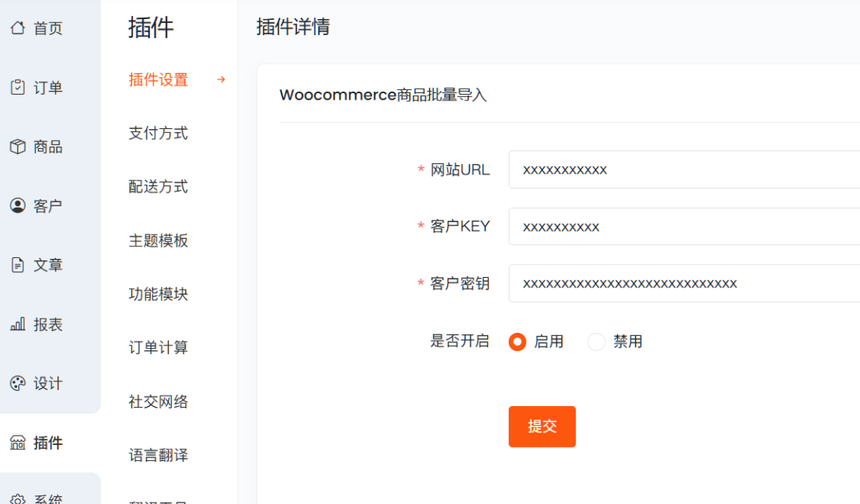Viewport: 860px width, 504px height.
Task: Click the home icon in sidebar
Action: 18,29
